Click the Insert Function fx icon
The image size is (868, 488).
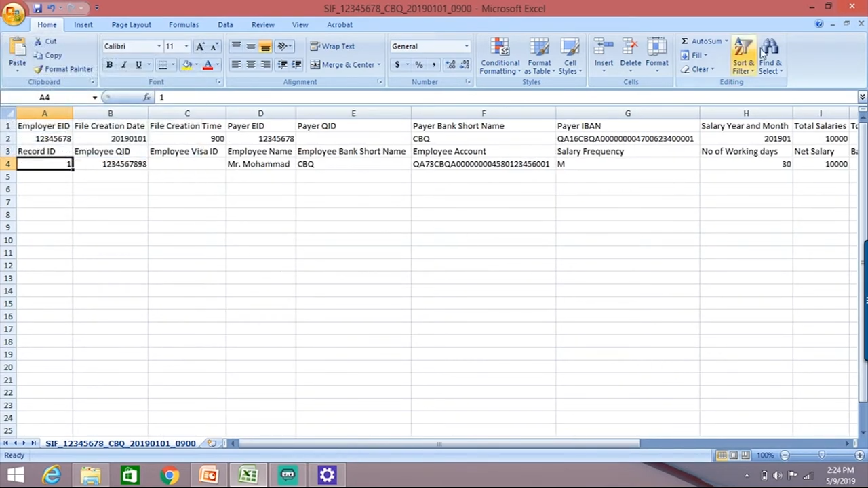(x=146, y=98)
